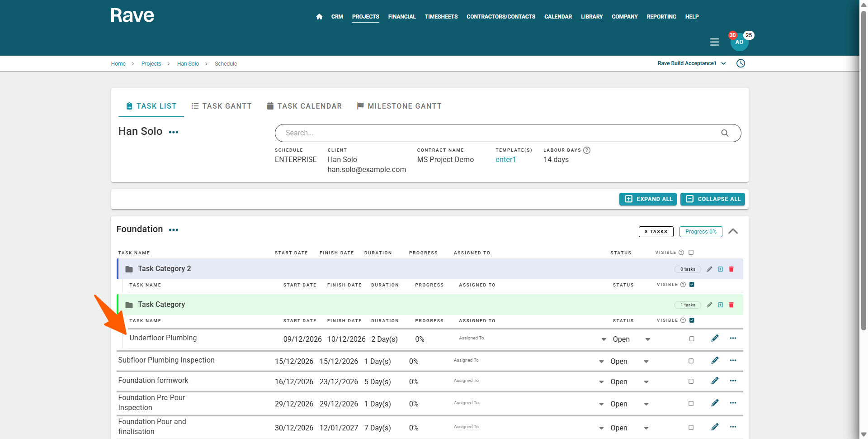Add a task to Task Category 2 with the plus icon

720,269
